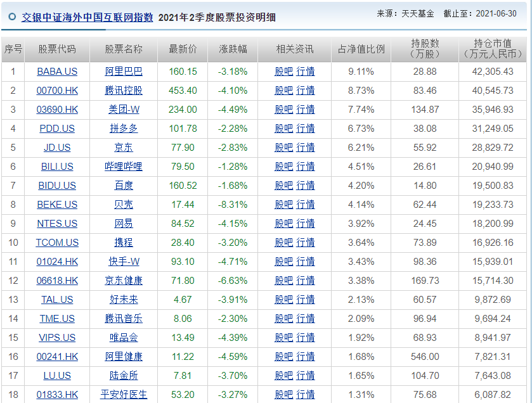532x403 pixels.
Task: Open stock code link 01833.HK
Action: tap(57, 394)
